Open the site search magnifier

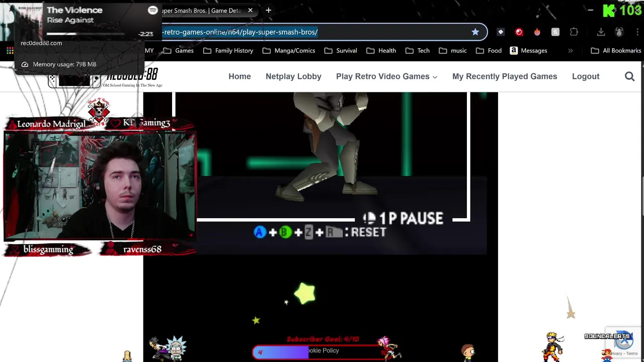(629, 76)
